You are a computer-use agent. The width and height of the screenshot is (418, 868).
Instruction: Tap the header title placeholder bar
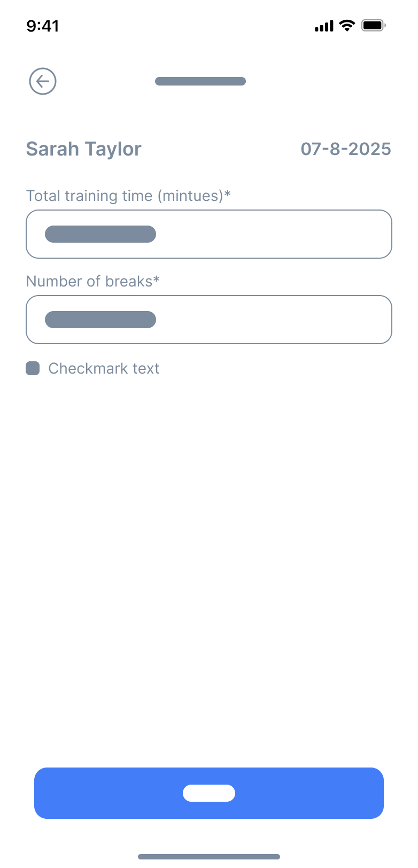point(200,81)
